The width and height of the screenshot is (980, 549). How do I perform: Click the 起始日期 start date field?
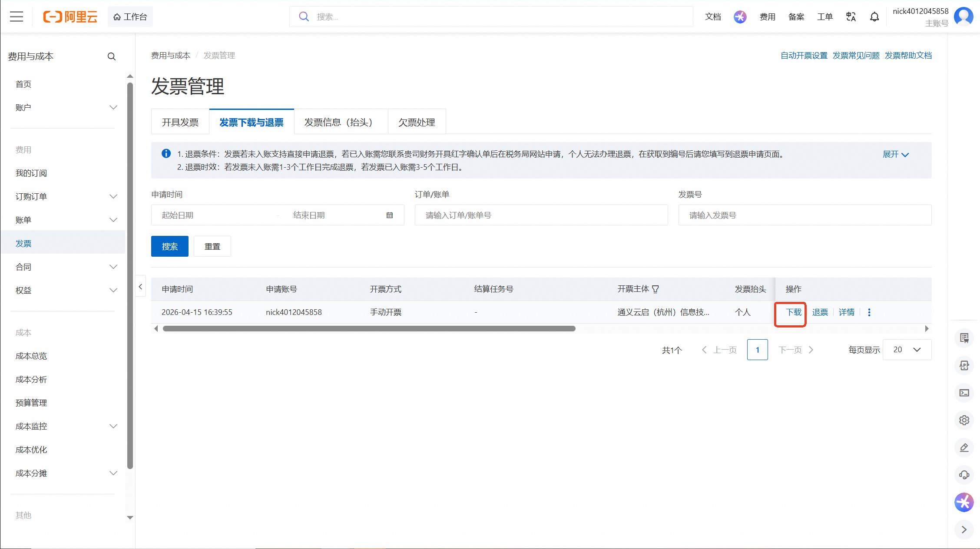click(x=215, y=215)
